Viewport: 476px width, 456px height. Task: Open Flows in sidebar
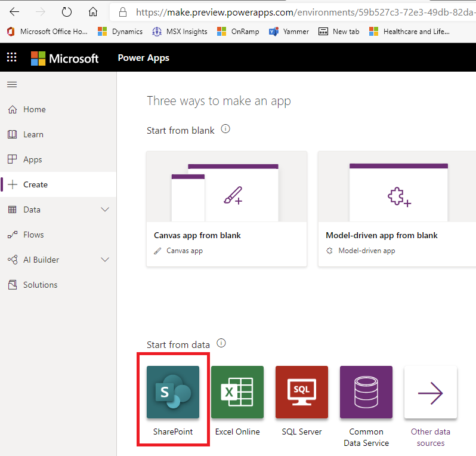[x=58, y=235]
